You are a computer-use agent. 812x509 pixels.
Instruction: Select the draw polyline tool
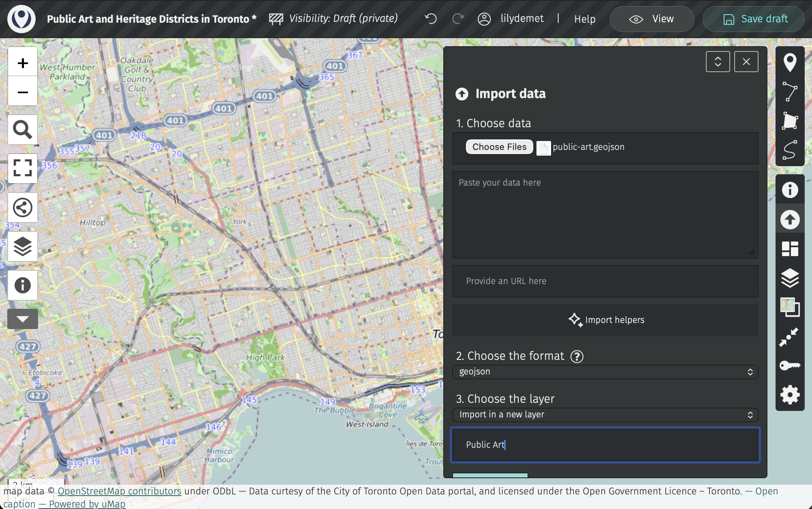[790, 92]
